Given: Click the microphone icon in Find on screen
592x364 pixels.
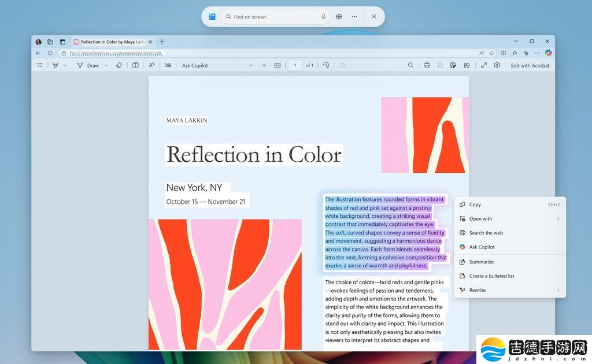Looking at the screenshot, I should (324, 17).
